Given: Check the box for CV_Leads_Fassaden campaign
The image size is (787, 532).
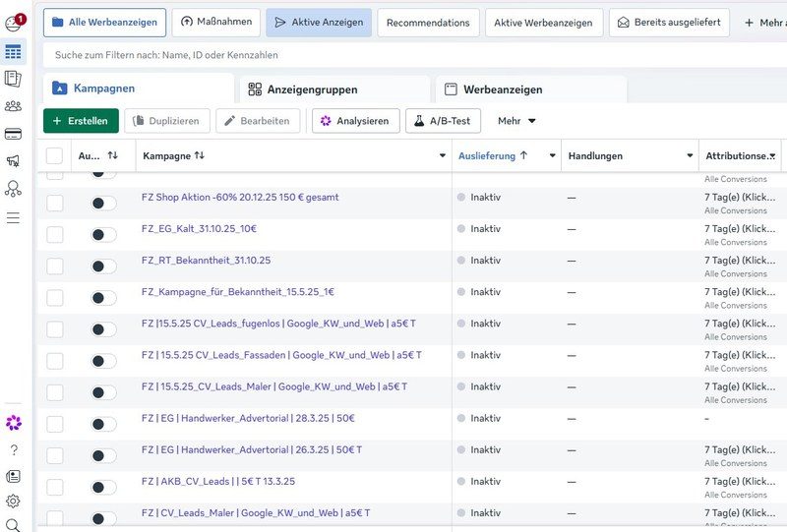Looking at the screenshot, I should point(55,361).
